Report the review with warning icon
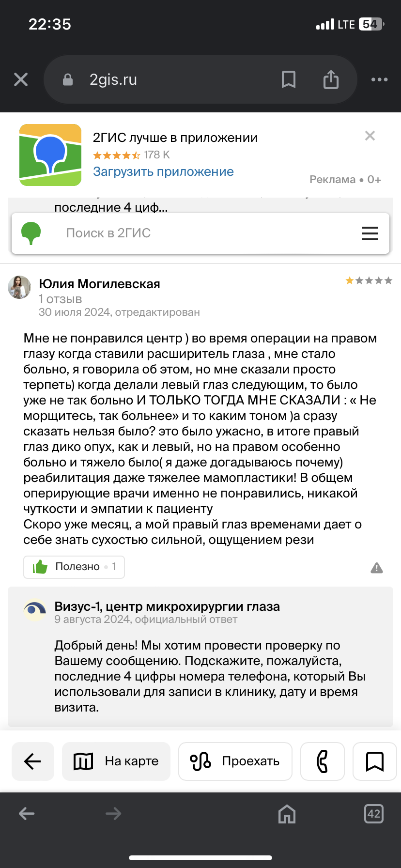401x868 pixels. point(376,568)
